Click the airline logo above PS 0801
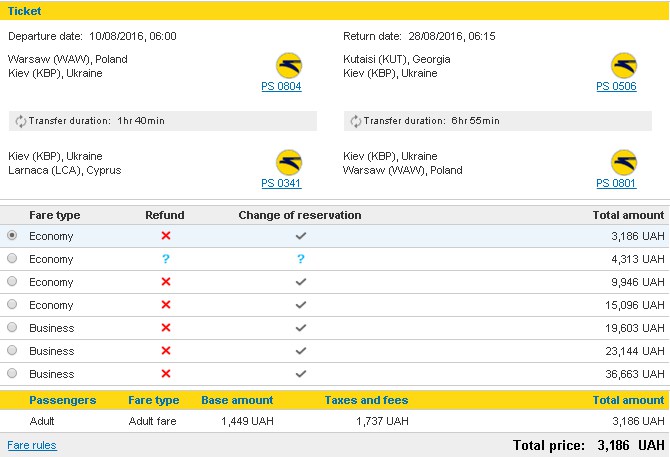The height and width of the screenshot is (457, 670). 624,162
